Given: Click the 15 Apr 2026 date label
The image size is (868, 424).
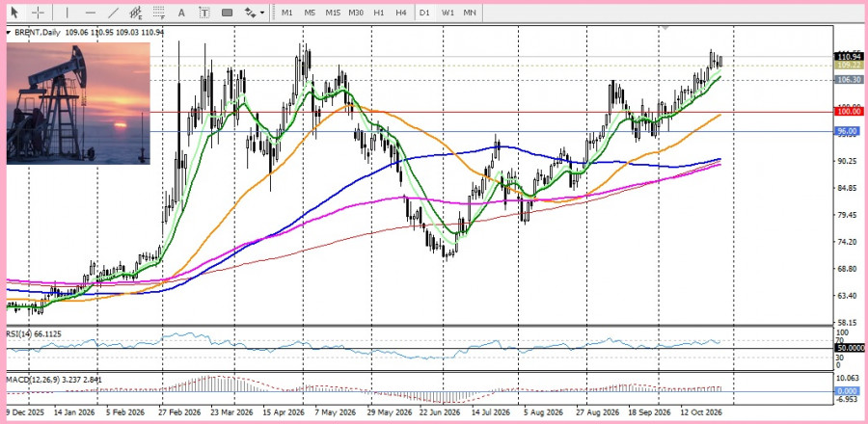Looking at the screenshot, I should point(283,412).
